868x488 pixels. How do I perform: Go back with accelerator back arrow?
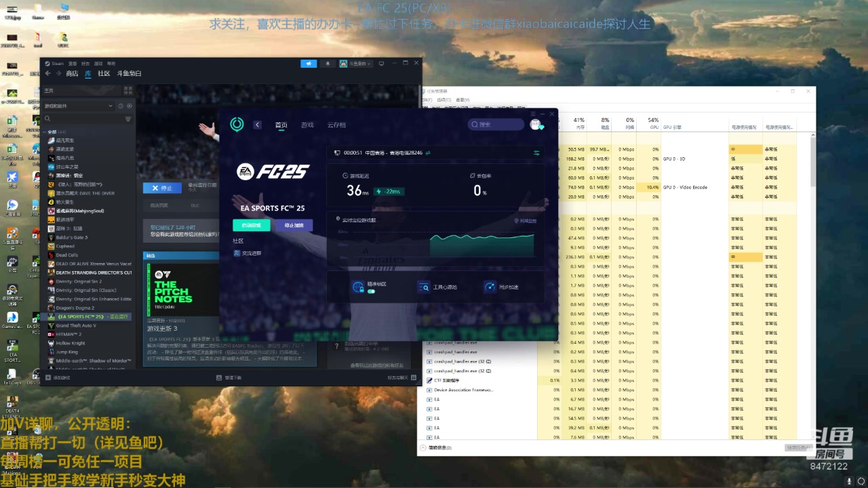pos(258,125)
